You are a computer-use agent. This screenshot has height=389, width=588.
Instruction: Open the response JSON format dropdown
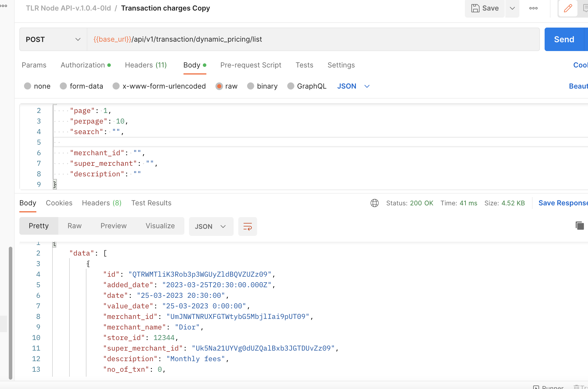tap(211, 226)
